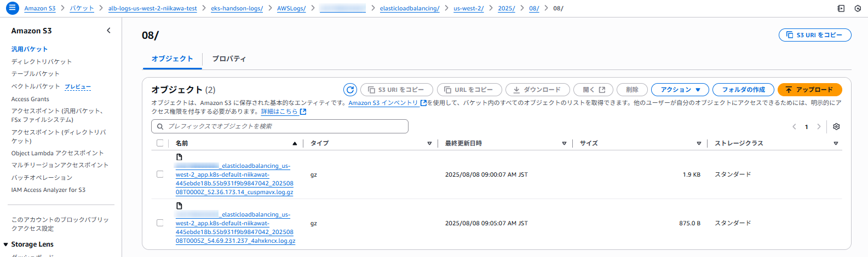Open ブロックパブリックアクセス設定 in sidebar

coord(60,224)
